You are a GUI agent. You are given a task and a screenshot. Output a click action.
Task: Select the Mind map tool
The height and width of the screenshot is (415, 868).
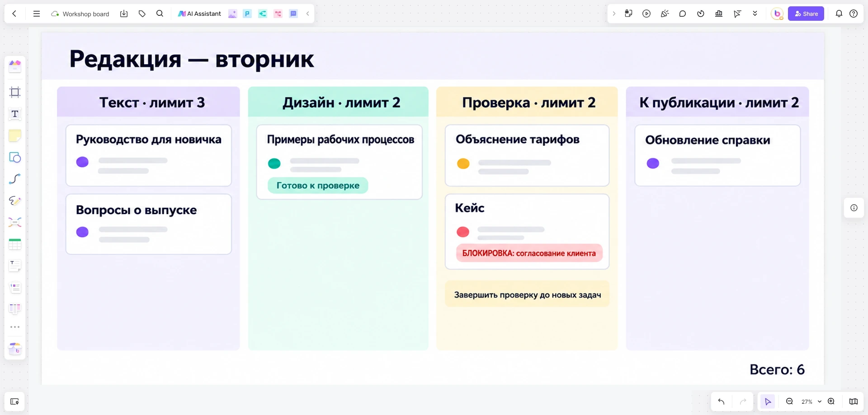pos(15,222)
